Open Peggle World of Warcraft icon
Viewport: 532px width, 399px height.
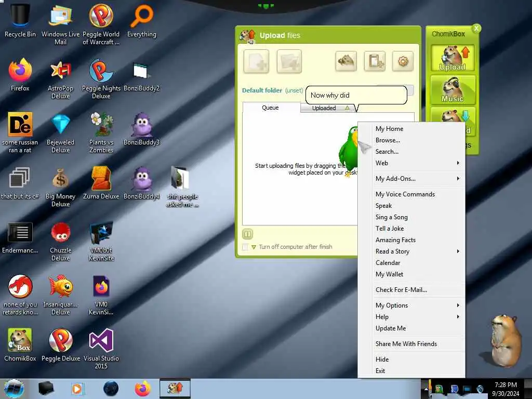click(x=101, y=24)
